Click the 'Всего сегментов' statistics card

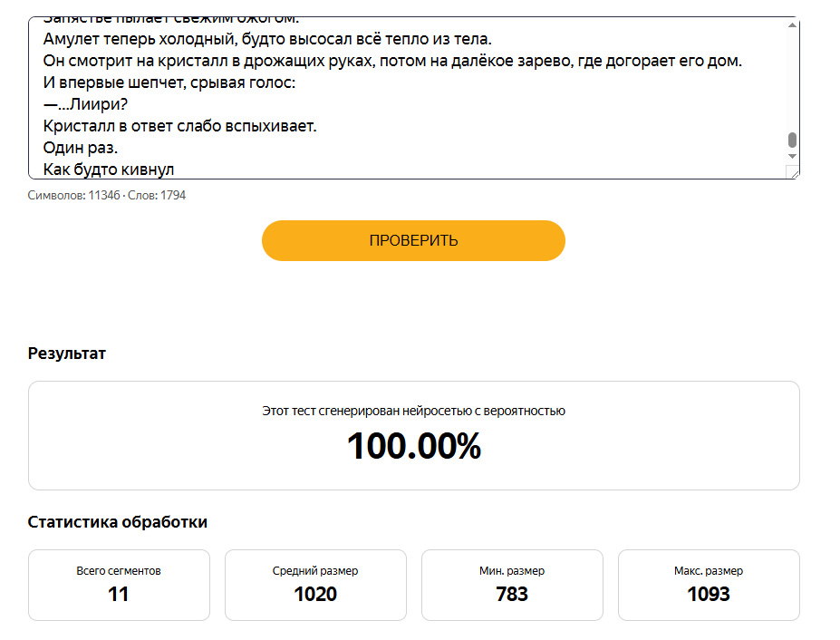119,585
